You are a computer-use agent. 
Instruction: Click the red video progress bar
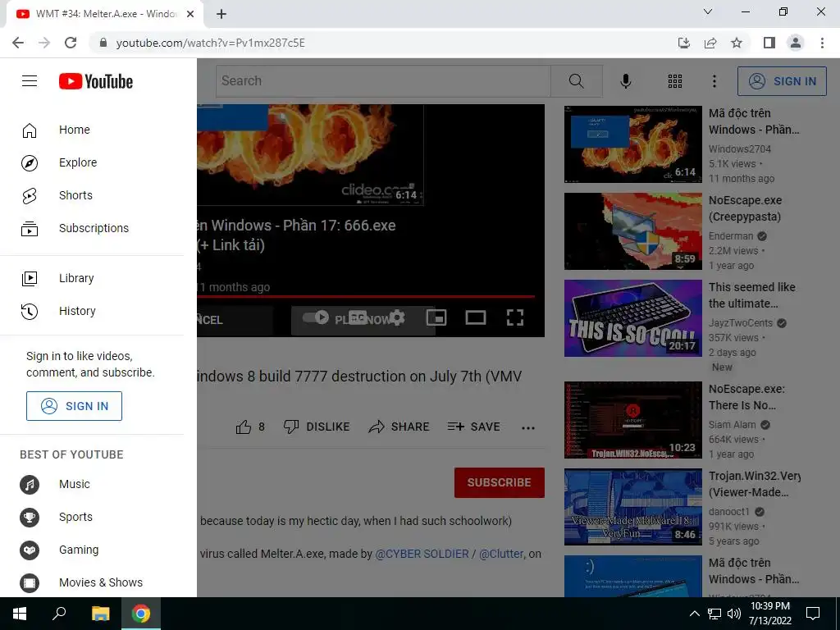coord(366,295)
